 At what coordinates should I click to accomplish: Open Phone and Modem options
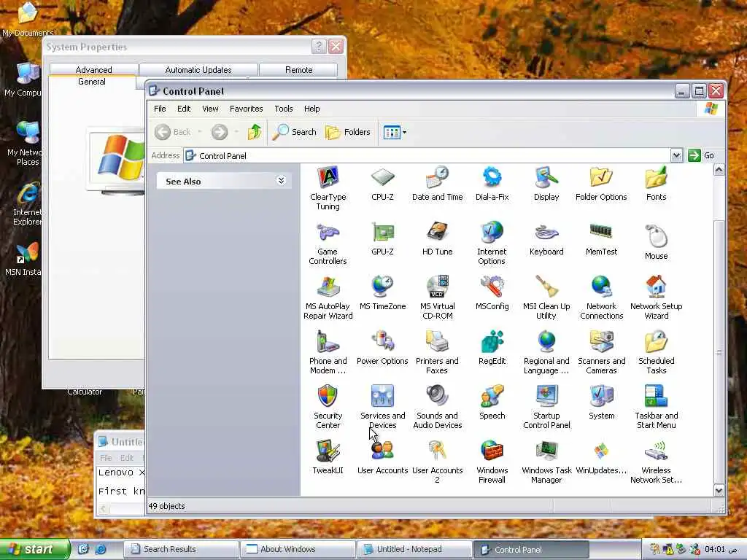coord(328,352)
